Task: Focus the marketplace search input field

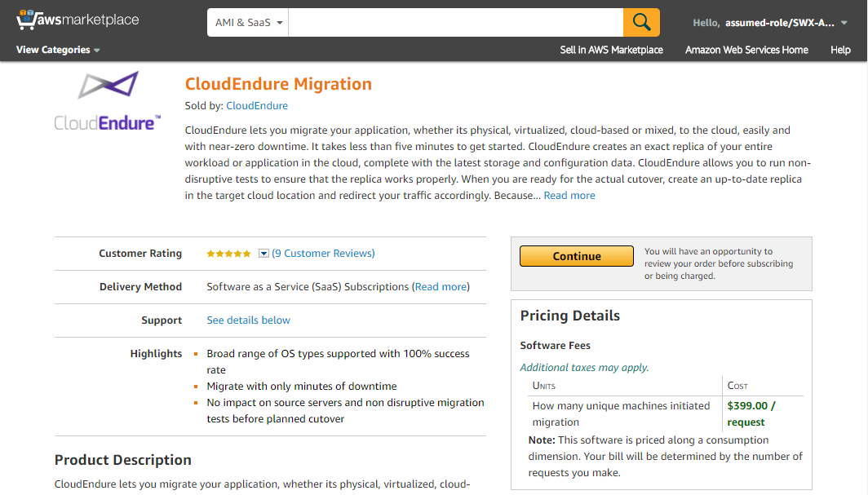Action: click(455, 22)
